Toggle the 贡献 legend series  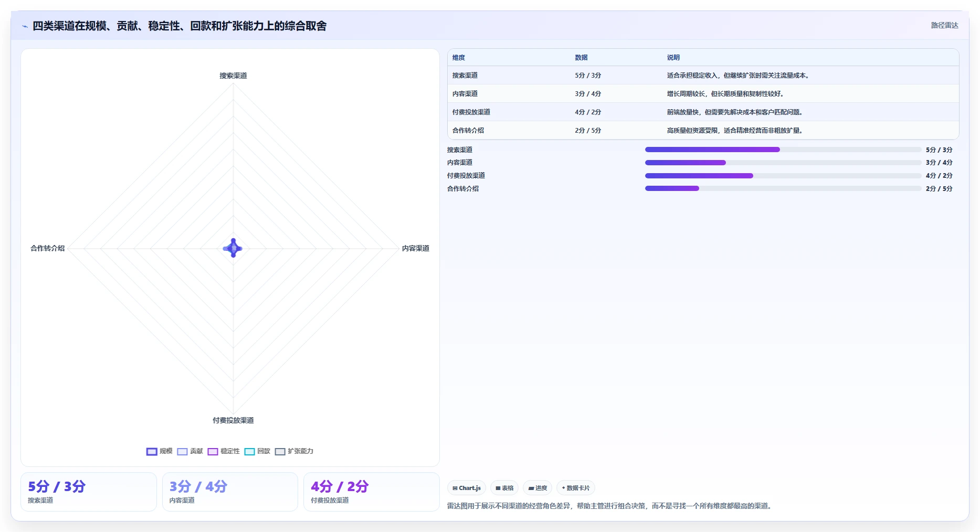coord(190,451)
